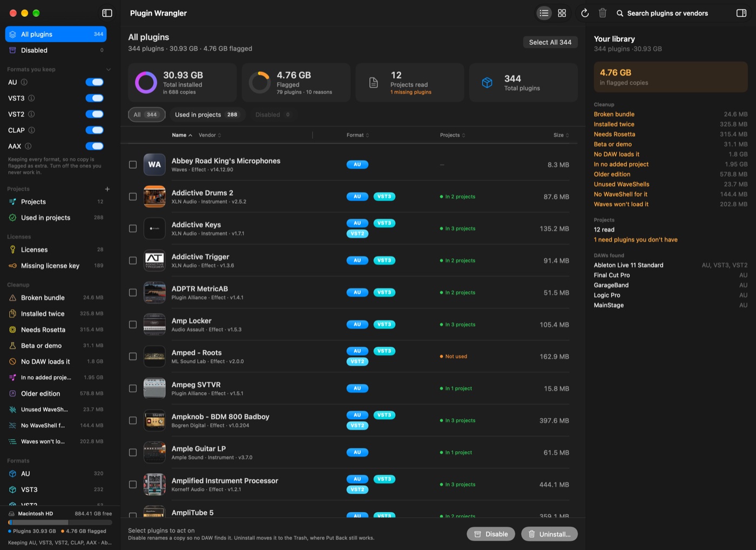The height and width of the screenshot is (550, 756).
Task: Click the trash icon in toolbar
Action: coord(603,13)
